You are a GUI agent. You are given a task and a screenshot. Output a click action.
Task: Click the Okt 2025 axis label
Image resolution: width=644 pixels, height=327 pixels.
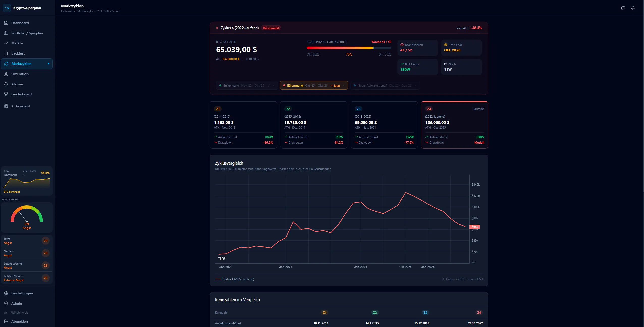click(x=405, y=267)
